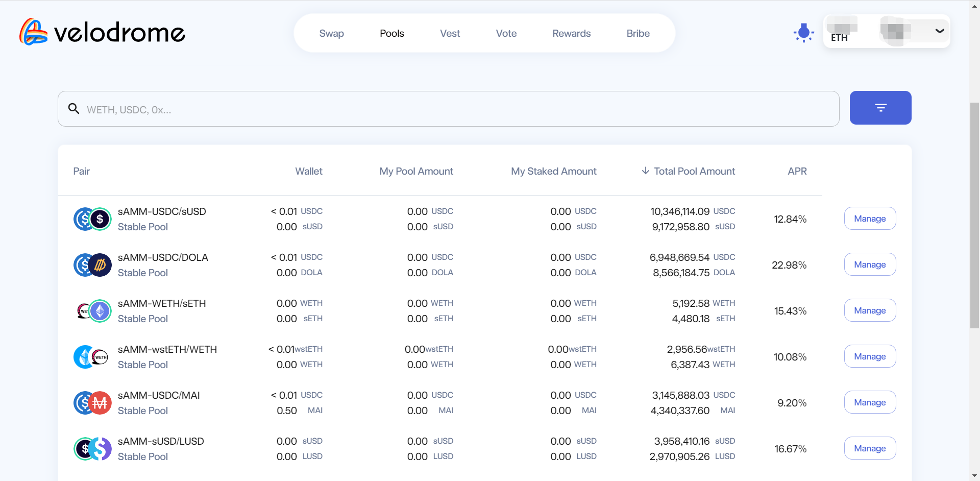Viewport: 980px width, 481px height.
Task: Open the Swap tab
Action: [331, 33]
